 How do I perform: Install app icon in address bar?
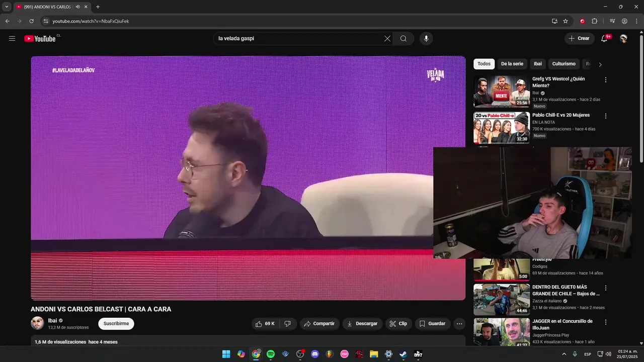pos(554,21)
